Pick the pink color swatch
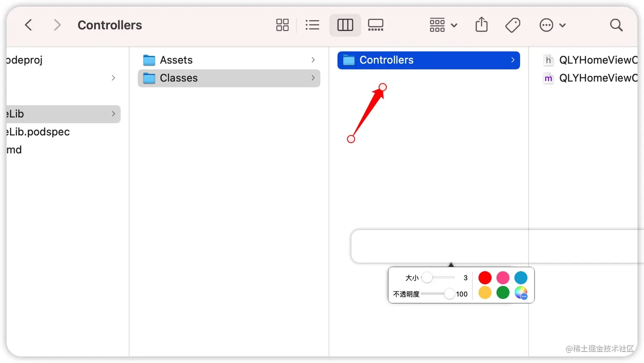The height and width of the screenshot is (363, 644). pyautogui.click(x=503, y=278)
